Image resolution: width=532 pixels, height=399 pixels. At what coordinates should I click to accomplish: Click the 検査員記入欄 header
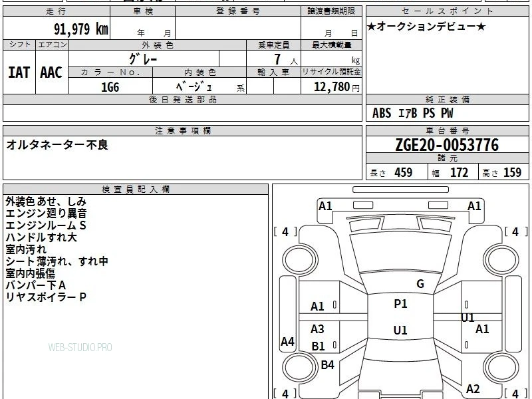(x=136, y=190)
